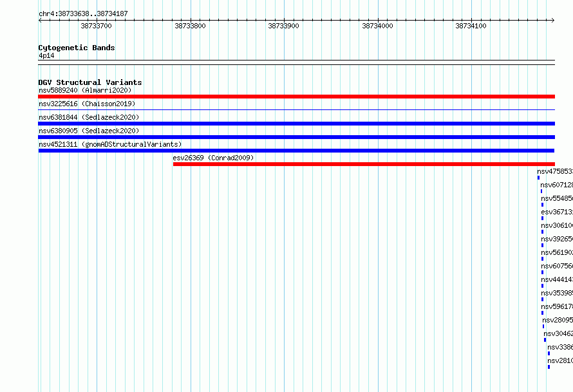The image size is (573, 392).
Task: Click the 4p14 band label
Action: (46, 55)
